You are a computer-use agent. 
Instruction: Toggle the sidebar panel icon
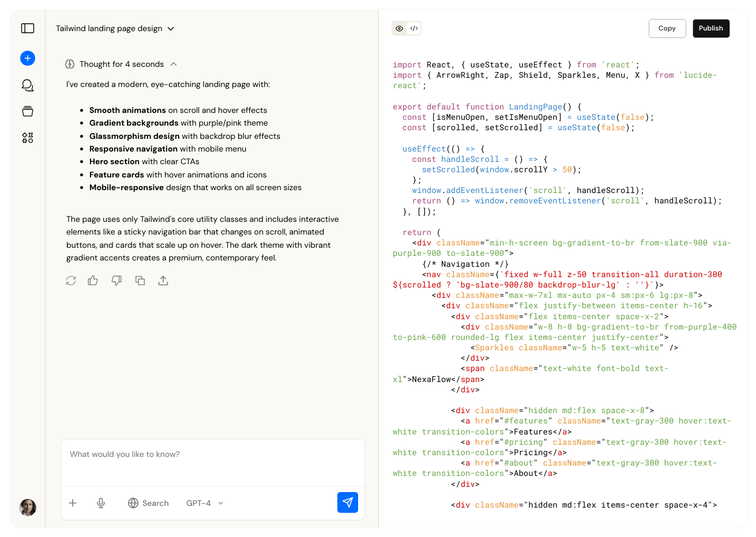28,28
